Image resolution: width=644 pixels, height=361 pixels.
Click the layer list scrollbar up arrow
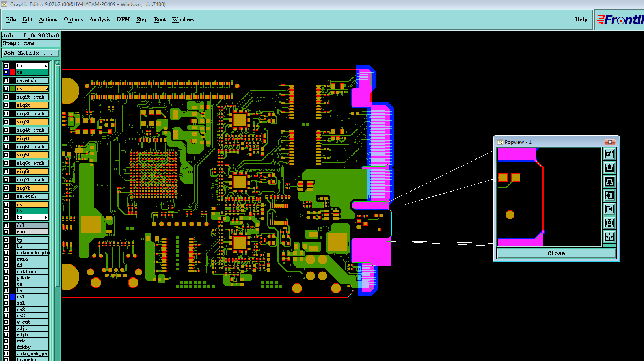(58, 63)
